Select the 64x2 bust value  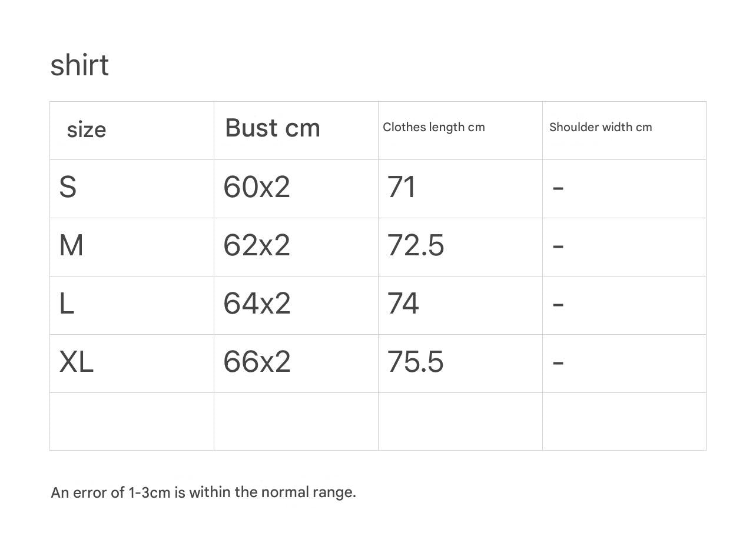click(x=257, y=304)
